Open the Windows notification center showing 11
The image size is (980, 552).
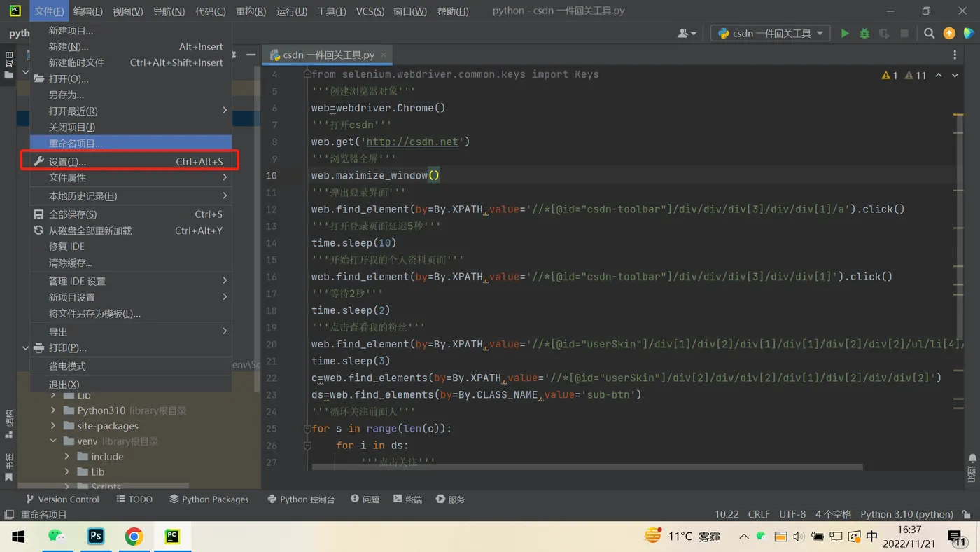[x=958, y=537]
